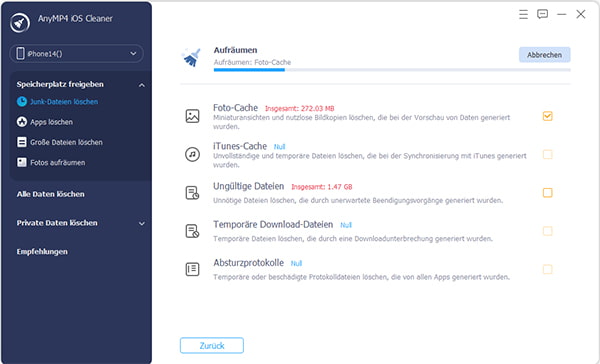The width and height of the screenshot is (600, 364).
Task: Click the Ungültige Dateien document icon
Action: click(192, 193)
